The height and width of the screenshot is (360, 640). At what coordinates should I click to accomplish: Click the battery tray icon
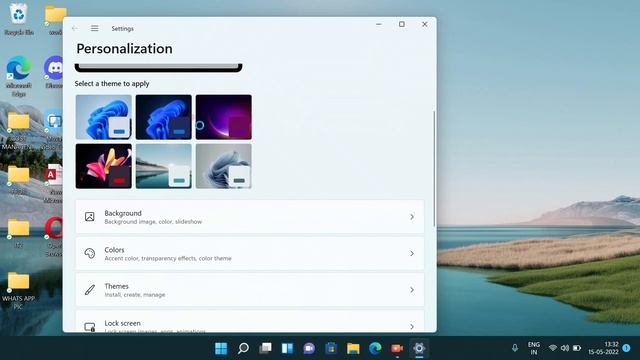[577, 348]
